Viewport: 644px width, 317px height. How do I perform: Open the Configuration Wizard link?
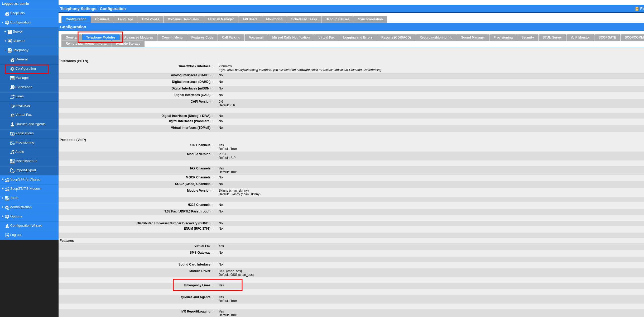(26, 226)
